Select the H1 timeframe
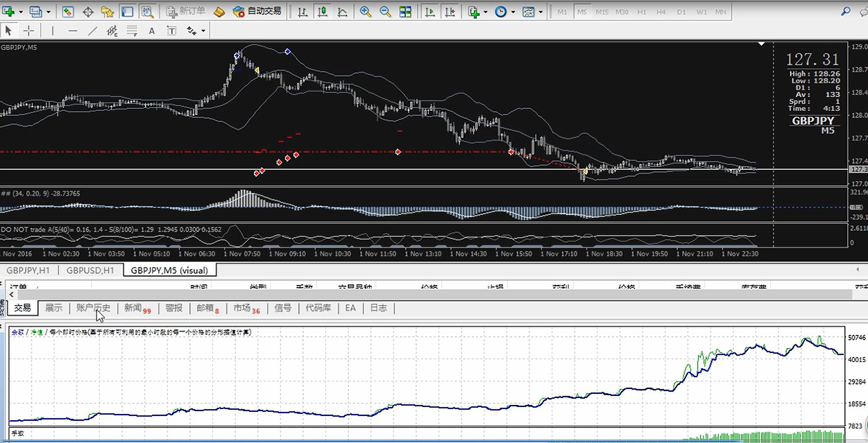Image resolution: width=868 pixels, height=443 pixels. tap(642, 12)
